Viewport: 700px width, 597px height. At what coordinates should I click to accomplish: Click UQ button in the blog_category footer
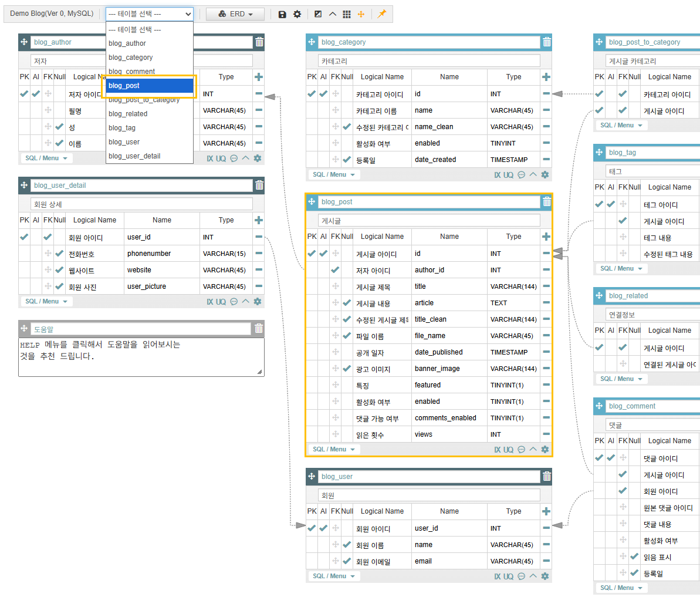508,175
